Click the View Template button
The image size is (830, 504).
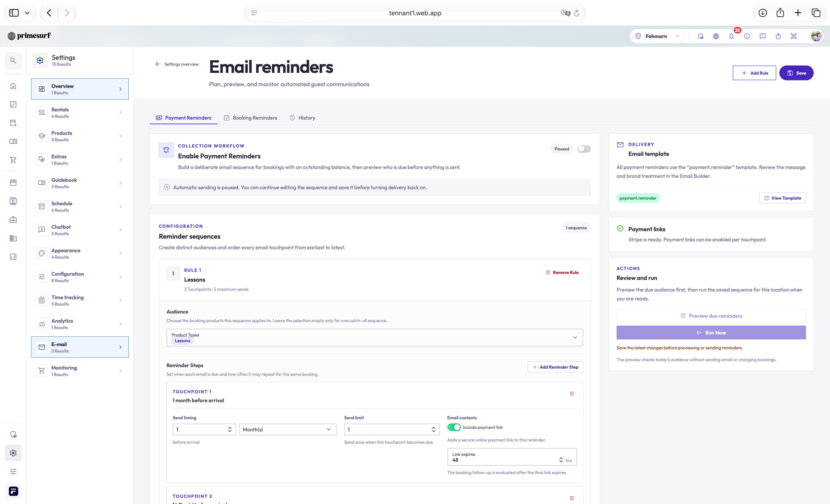783,198
